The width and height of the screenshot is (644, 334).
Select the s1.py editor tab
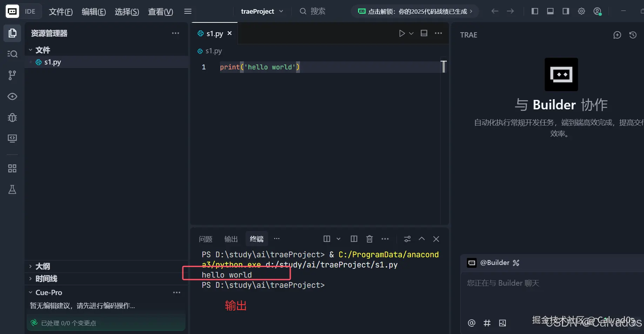pos(215,33)
